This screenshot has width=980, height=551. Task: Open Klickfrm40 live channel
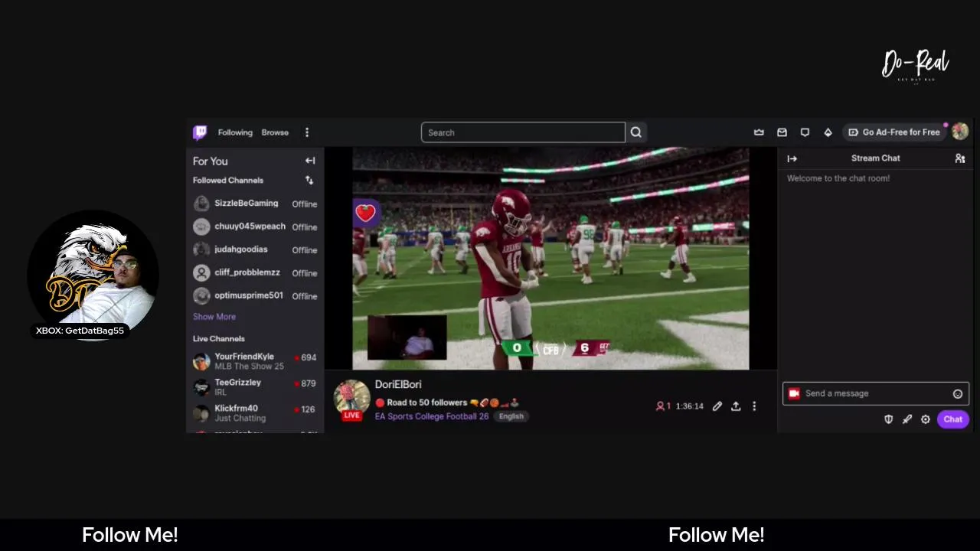pyautogui.click(x=255, y=413)
